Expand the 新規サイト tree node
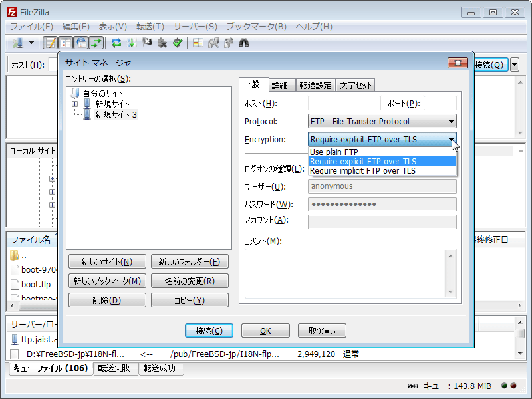The image size is (532, 399). click(x=74, y=104)
